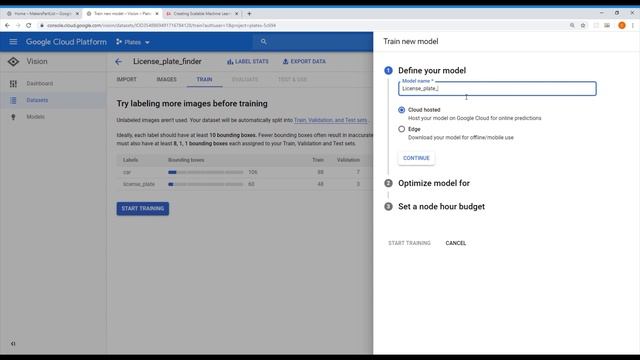Click the Google Cloud Platform logo text

click(66, 42)
